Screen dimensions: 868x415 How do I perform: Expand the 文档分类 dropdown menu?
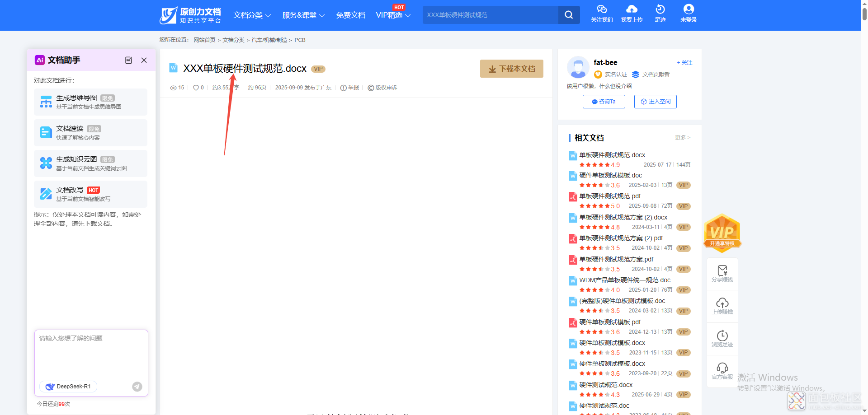251,15
